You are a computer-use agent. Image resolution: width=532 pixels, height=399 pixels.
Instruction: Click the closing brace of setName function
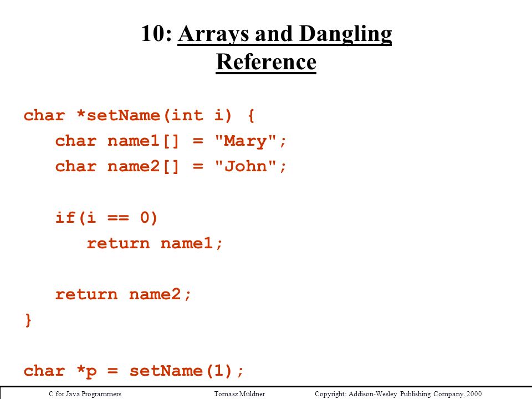pos(28,320)
